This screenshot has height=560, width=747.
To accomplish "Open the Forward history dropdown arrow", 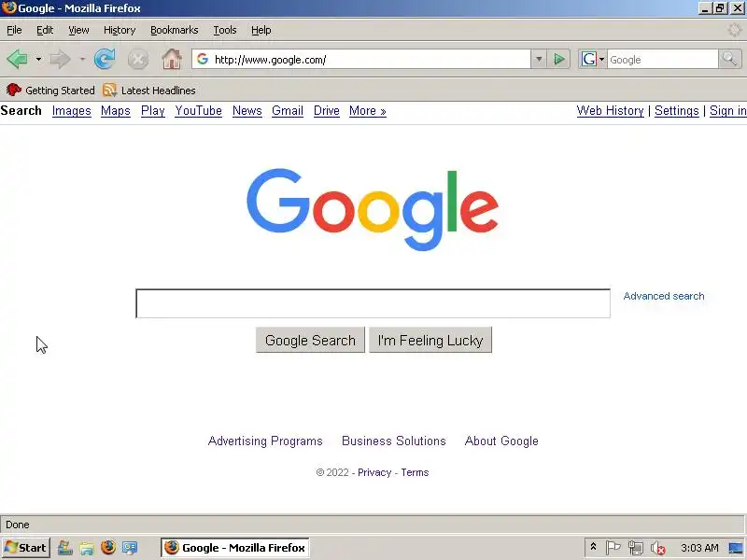I will pyautogui.click(x=82, y=60).
